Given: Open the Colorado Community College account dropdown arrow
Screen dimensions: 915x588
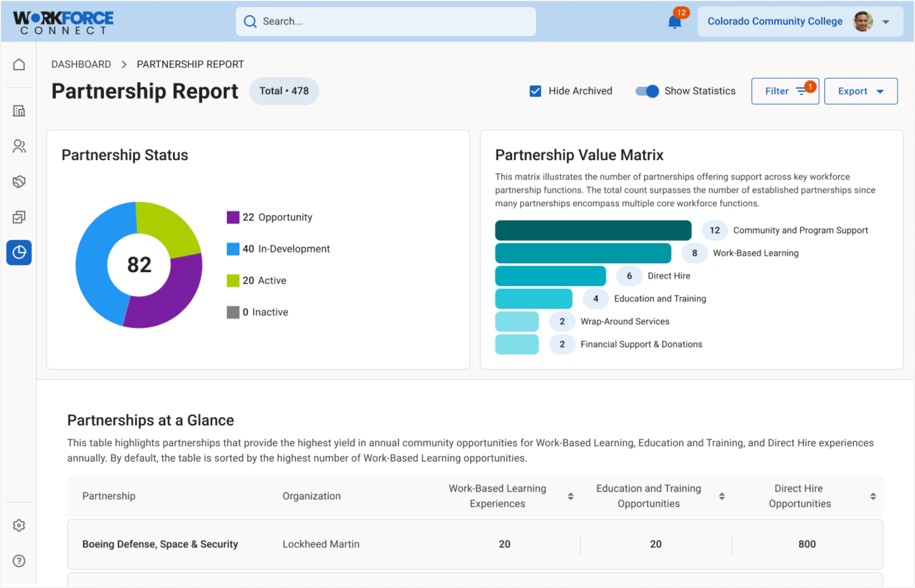Looking at the screenshot, I should [886, 22].
